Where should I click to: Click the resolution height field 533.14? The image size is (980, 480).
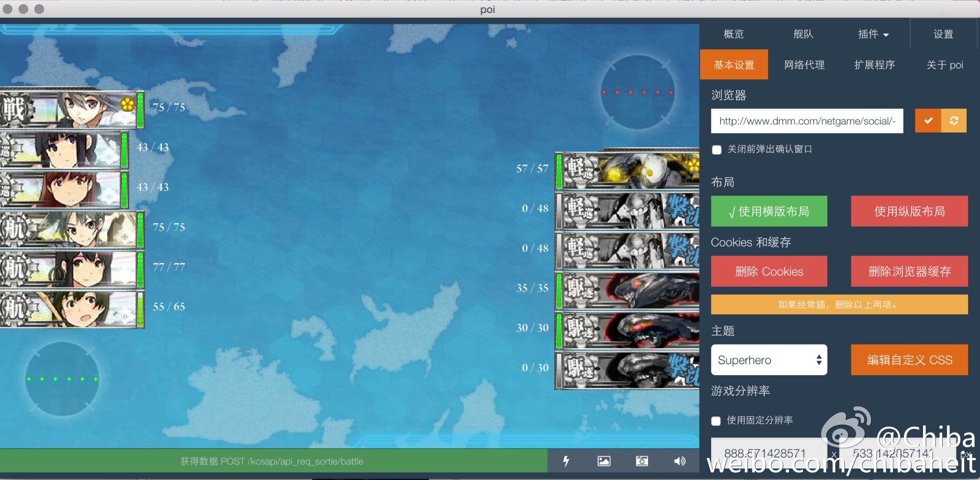click(897, 453)
